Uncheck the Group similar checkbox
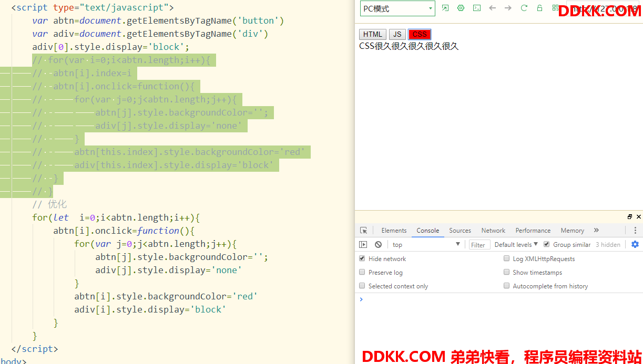Image resolution: width=643 pixels, height=364 pixels. coord(547,244)
